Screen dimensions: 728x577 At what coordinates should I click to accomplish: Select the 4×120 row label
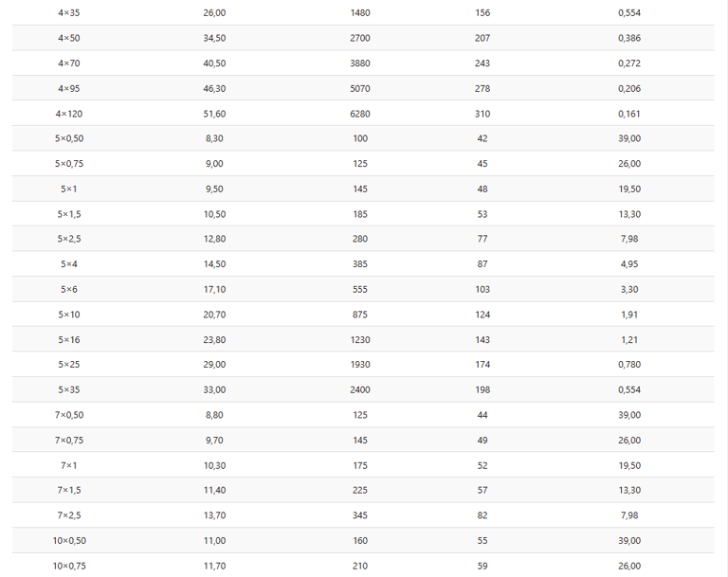[x=69, y=114]
